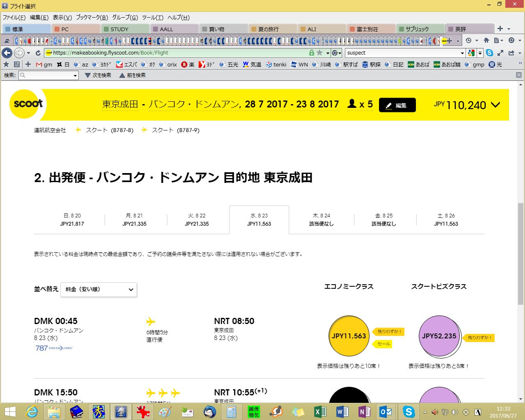This screenshot has height=420, width=525.
Task: Click the home toolbar icon
Action: point(486,41)
